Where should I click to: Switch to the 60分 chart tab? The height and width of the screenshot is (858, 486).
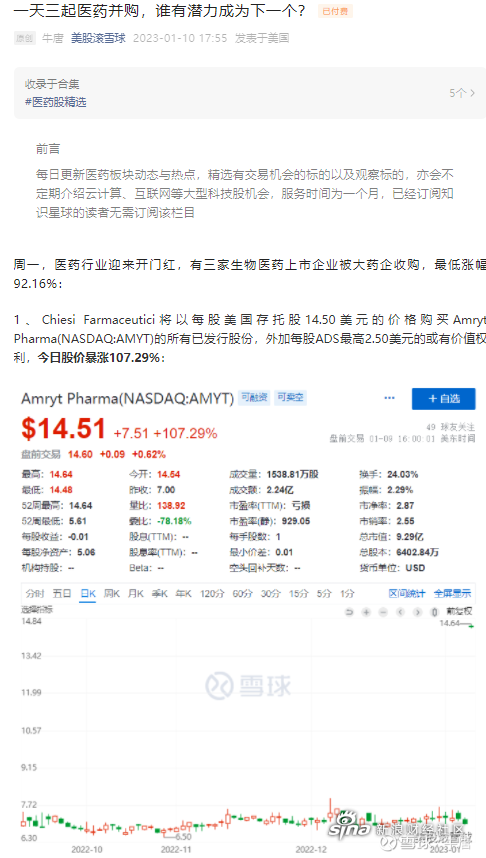point(242,593)
